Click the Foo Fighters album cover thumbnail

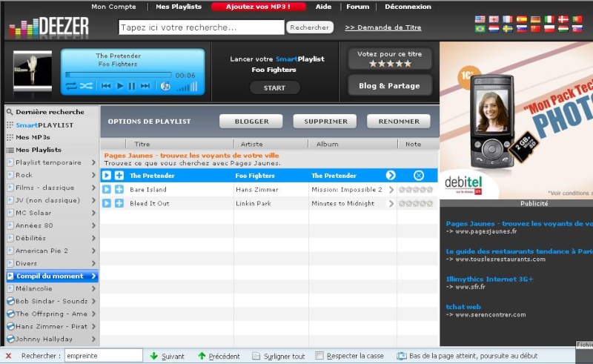(x=33, y=70)
